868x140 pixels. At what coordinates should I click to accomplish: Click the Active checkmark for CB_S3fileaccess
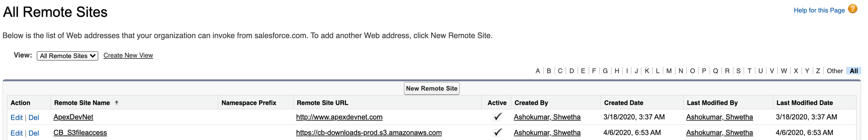(497, 133)
